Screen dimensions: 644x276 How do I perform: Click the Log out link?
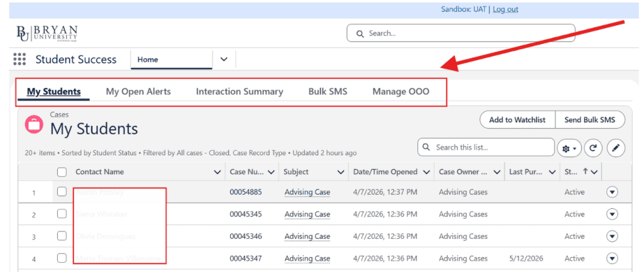506,9
